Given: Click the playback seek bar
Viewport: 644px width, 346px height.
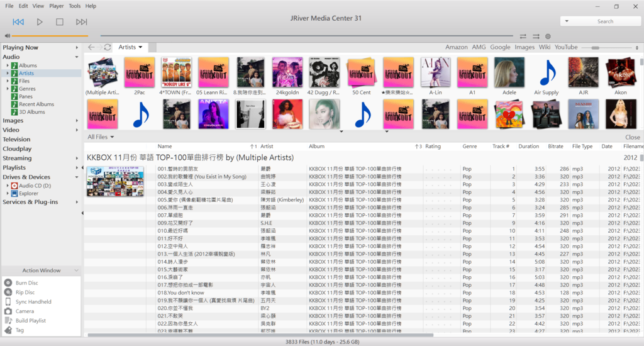Looking at the screenshot, I should (x=307, y=36).
